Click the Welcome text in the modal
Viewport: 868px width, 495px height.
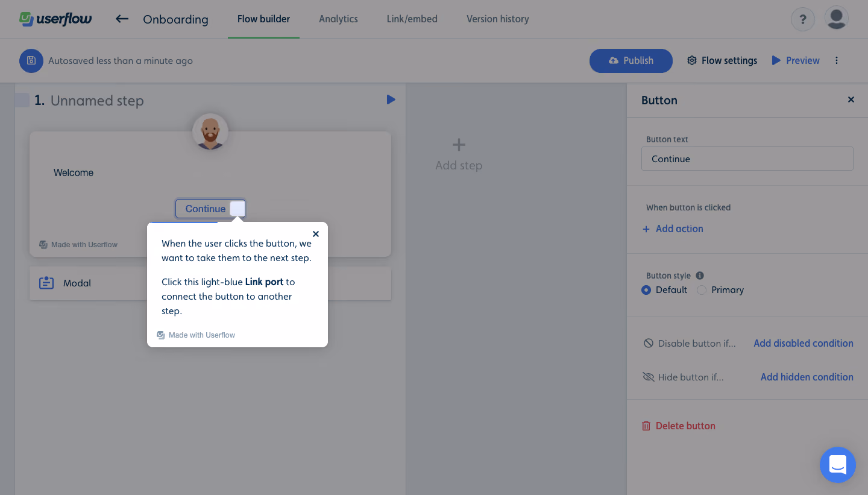click(x=74, y=173)
